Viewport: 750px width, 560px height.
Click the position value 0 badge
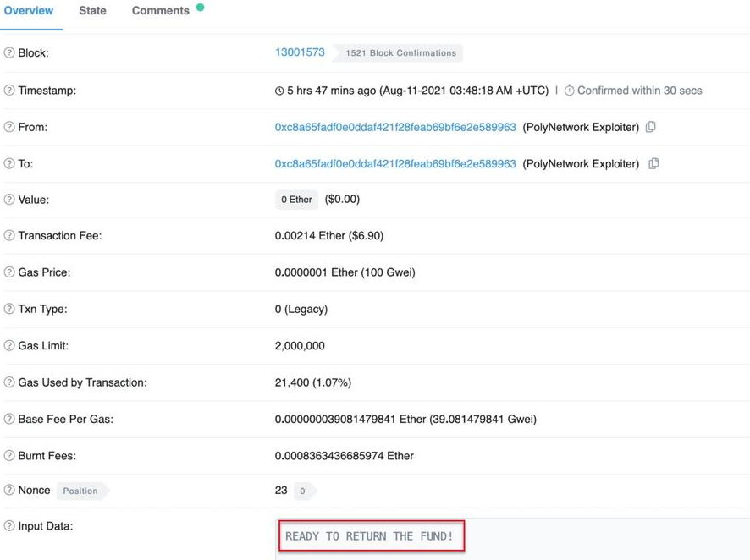pos(304,491)
